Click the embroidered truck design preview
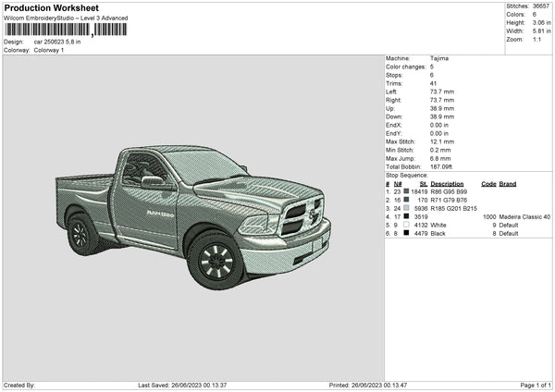This screenshot has width=555, height=392. (x=193, y=217)
